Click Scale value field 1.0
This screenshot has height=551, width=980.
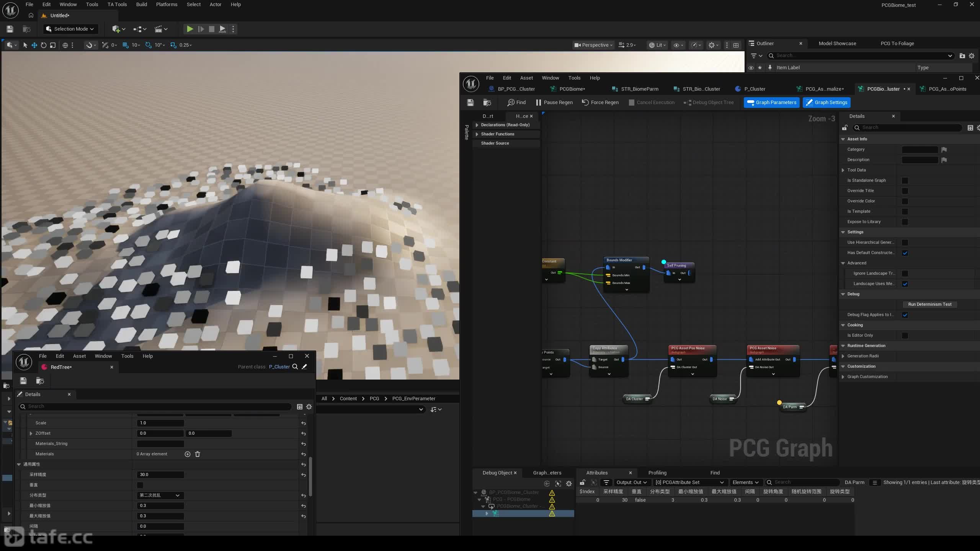click(160, 423)
